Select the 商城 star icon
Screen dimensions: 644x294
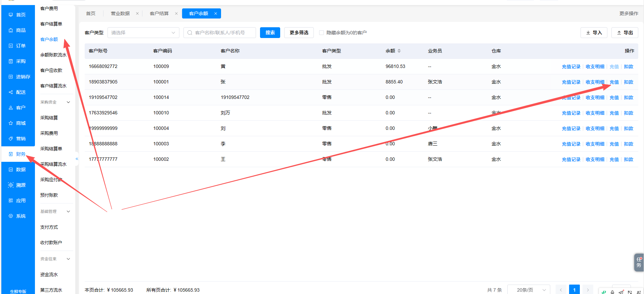tap(11, 123)
